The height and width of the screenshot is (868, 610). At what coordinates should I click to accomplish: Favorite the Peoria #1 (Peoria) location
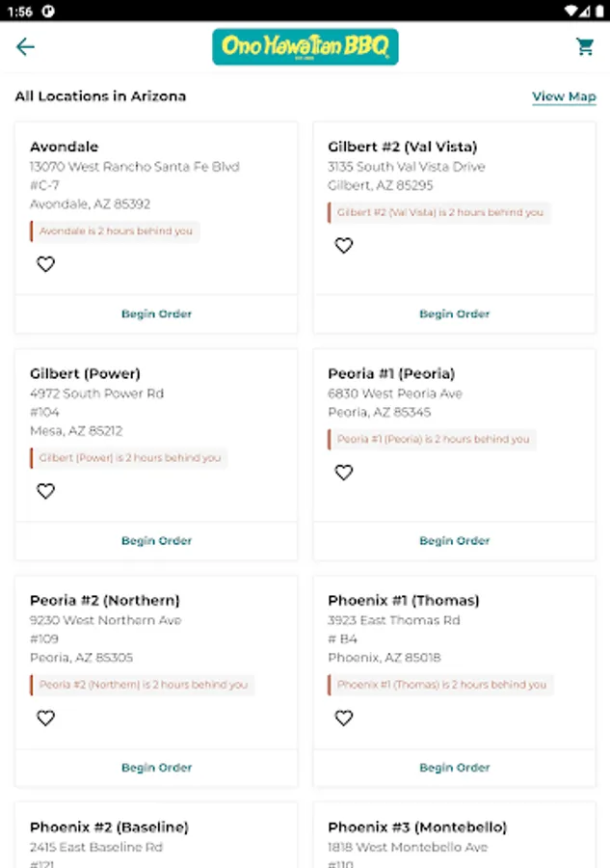[x=344, y=473]
